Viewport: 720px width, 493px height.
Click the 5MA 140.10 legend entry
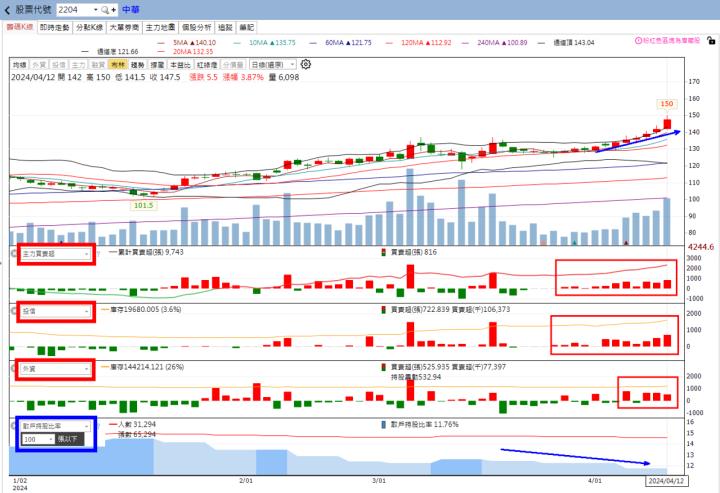coord(194,43)
